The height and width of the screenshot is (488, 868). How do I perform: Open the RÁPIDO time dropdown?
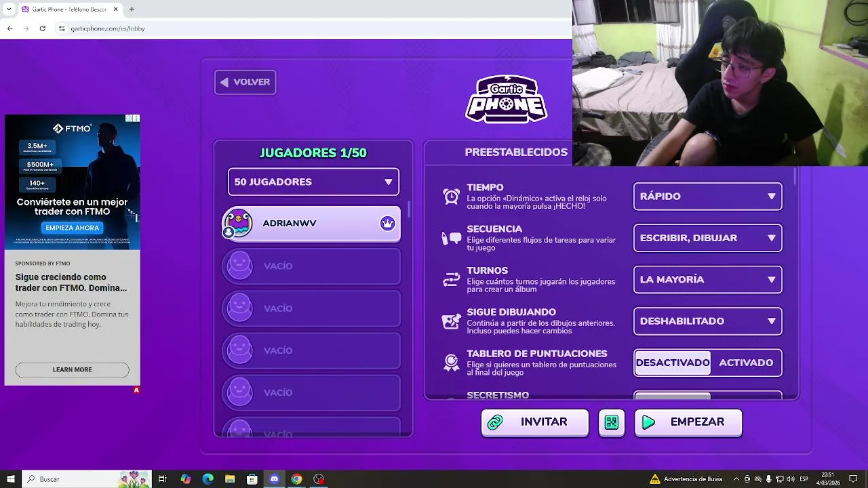(707, 197)
